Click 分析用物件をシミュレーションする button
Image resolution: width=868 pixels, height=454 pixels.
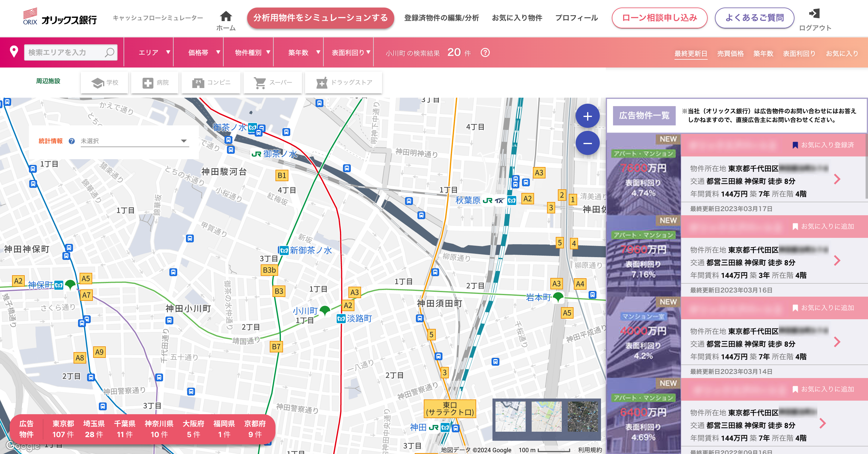tap(320, 18)
